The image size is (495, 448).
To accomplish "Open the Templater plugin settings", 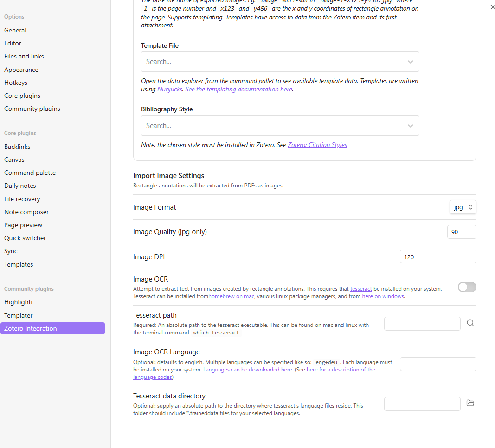I will 19,315.
